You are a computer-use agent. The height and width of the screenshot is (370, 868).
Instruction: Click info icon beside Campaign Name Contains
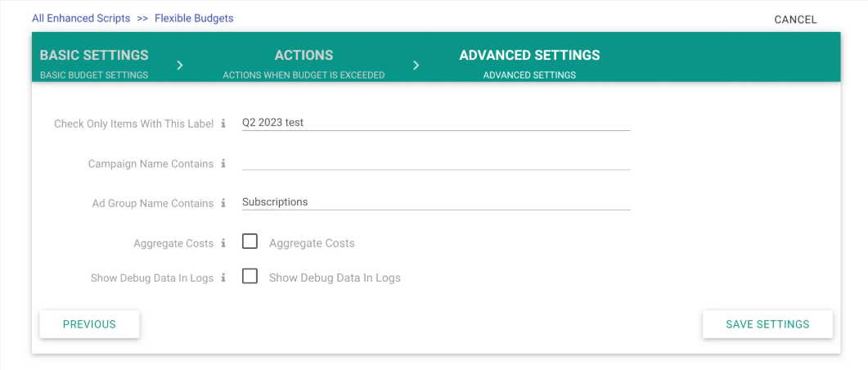223,164
